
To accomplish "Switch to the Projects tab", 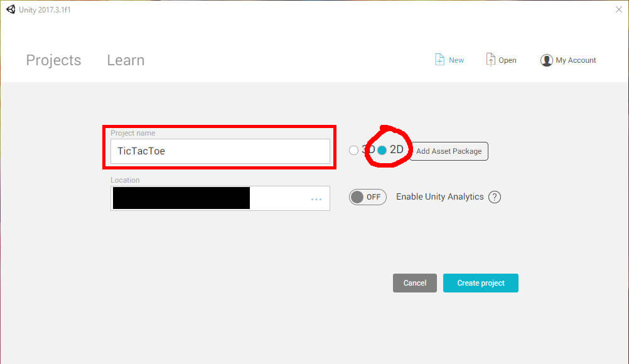I will [x=53, y=60].
